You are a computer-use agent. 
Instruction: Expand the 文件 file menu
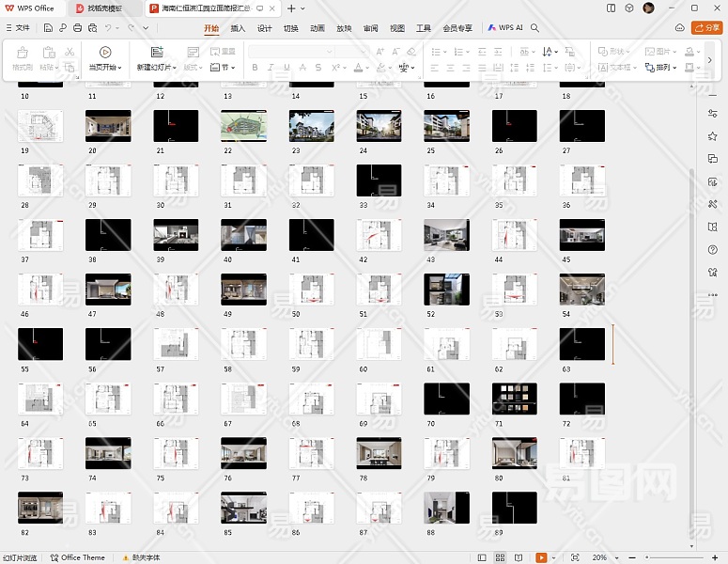pyautogui.click(x=17, y=28)
